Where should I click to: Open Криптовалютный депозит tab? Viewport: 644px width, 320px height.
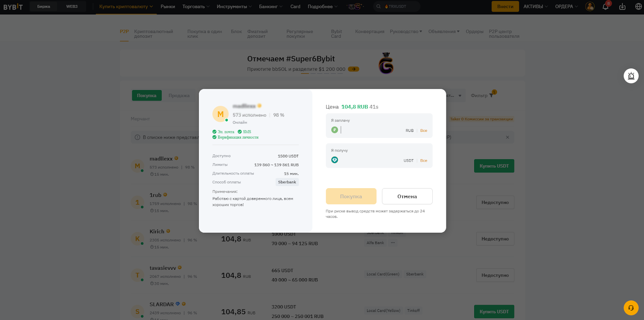coord(153,34)
